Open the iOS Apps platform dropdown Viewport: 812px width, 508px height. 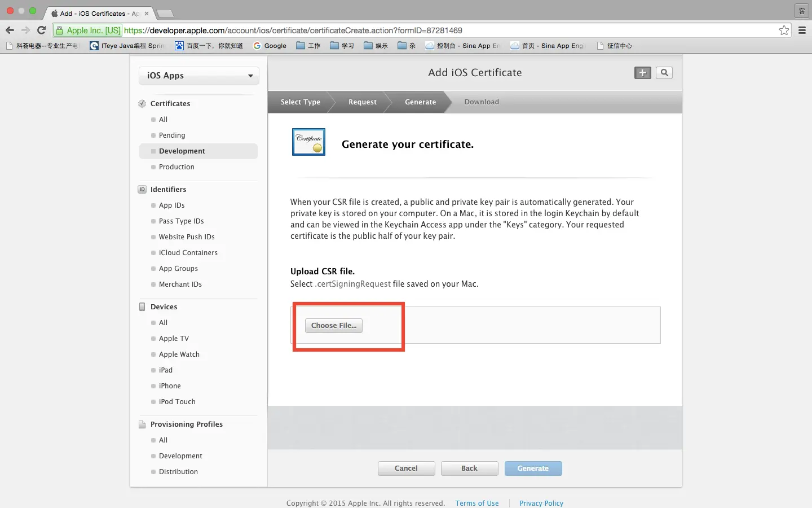199,76
